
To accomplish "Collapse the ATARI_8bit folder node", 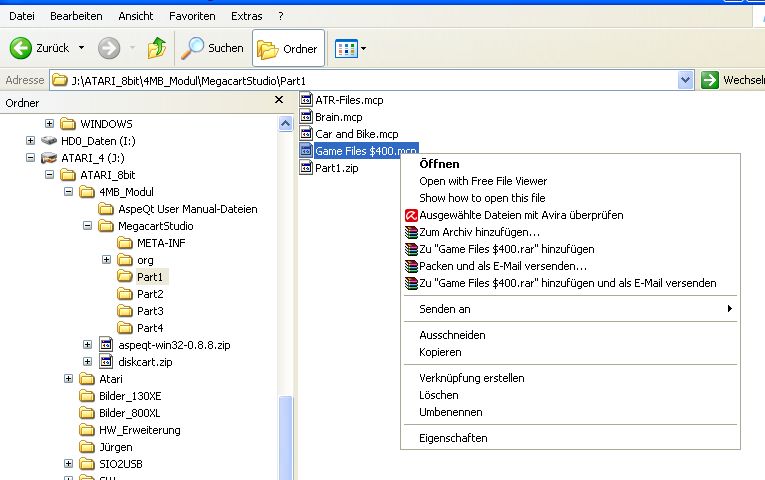I will (49, 175).
